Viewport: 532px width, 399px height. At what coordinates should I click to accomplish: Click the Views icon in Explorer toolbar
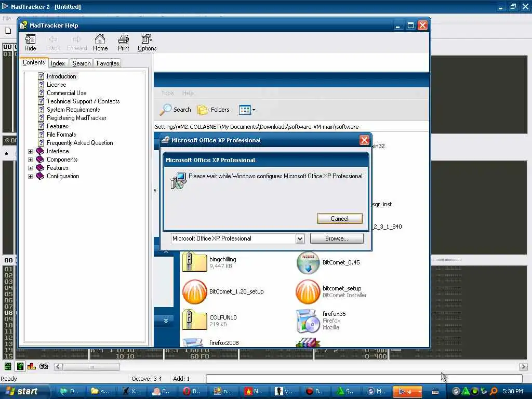245,110
